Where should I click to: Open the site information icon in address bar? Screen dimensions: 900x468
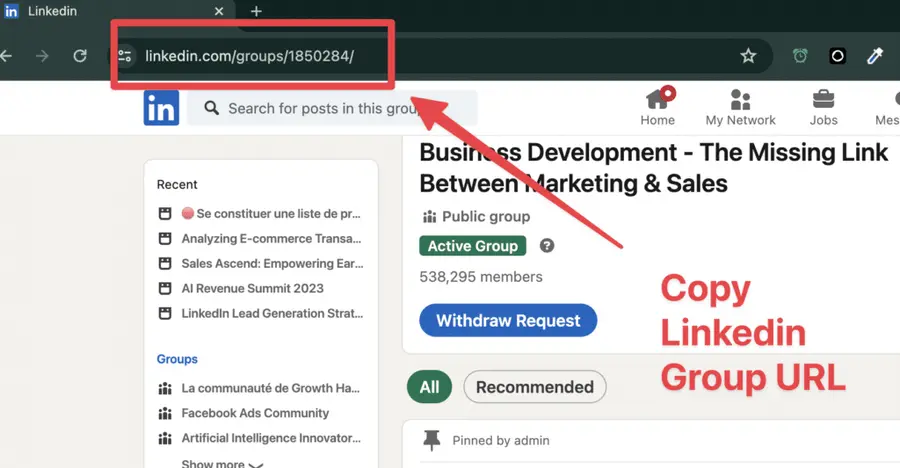125,56
